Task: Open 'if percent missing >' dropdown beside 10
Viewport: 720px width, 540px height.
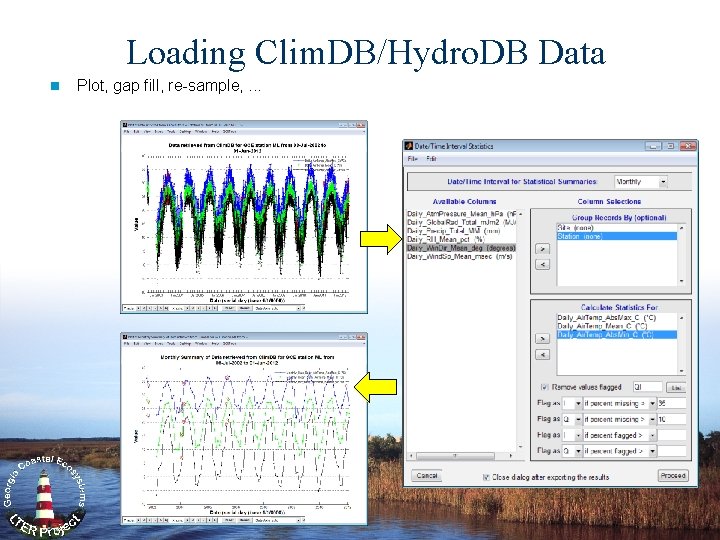Action: coord(619,419)
